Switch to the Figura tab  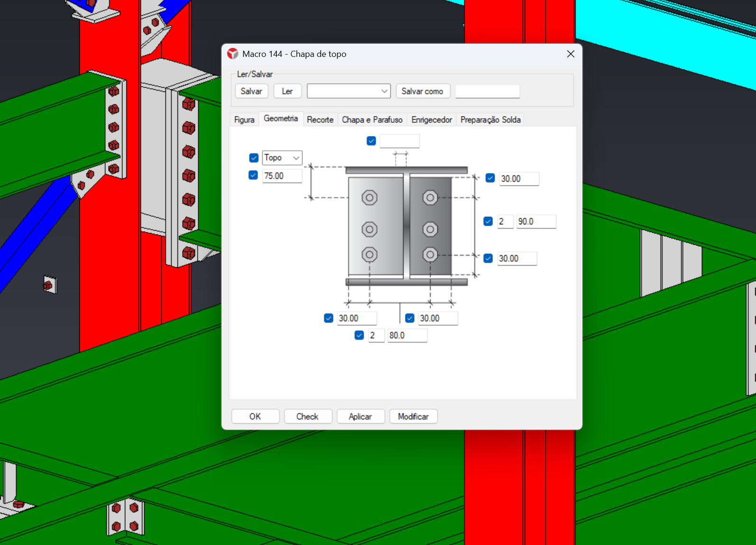(x=244, y=120)
